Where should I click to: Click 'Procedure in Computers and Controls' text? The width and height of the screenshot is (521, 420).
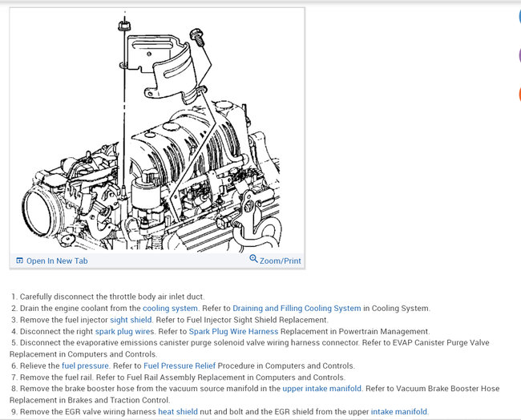click(286, 365)
